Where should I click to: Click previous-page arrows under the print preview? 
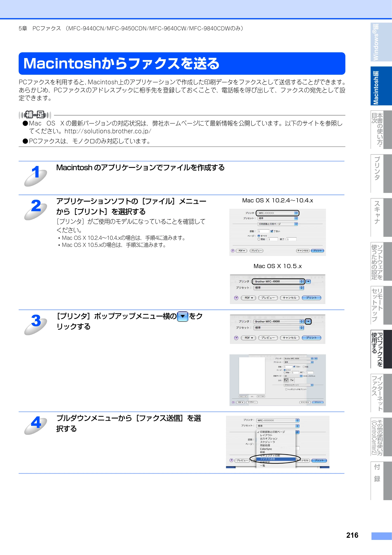243,396
